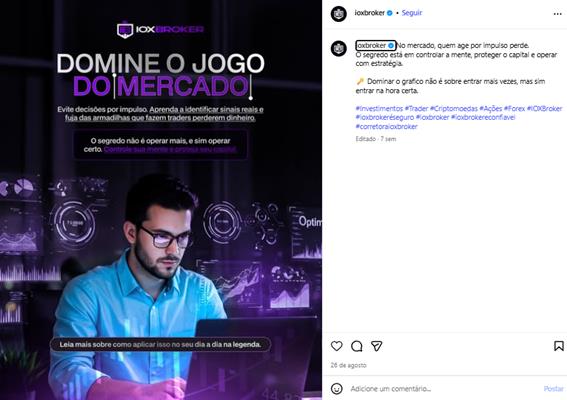Save the post with bookmark icon
Image resolution: width=567 pixels, height=400 pixels.
pyautogui.click(x=559, y=346)
